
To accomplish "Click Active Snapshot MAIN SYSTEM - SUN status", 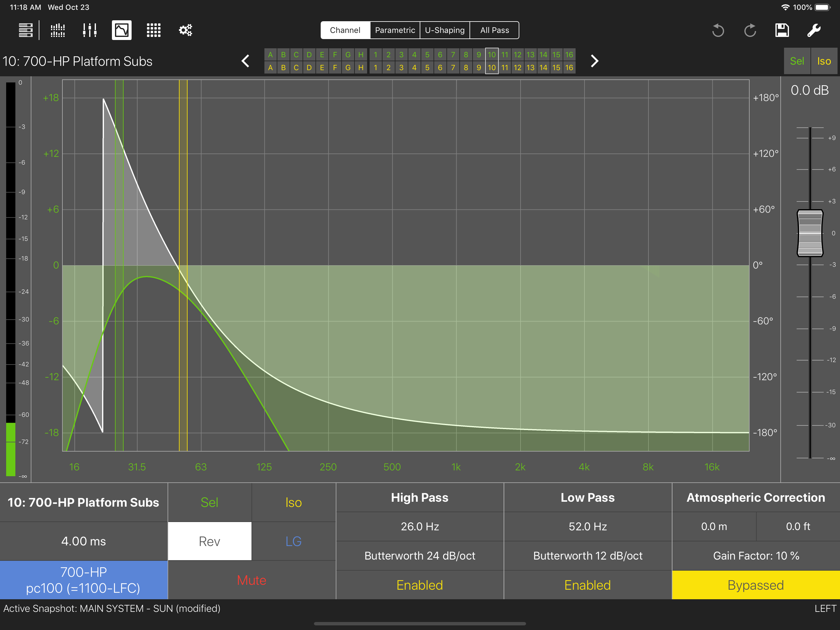I will (x=112, y=608).
